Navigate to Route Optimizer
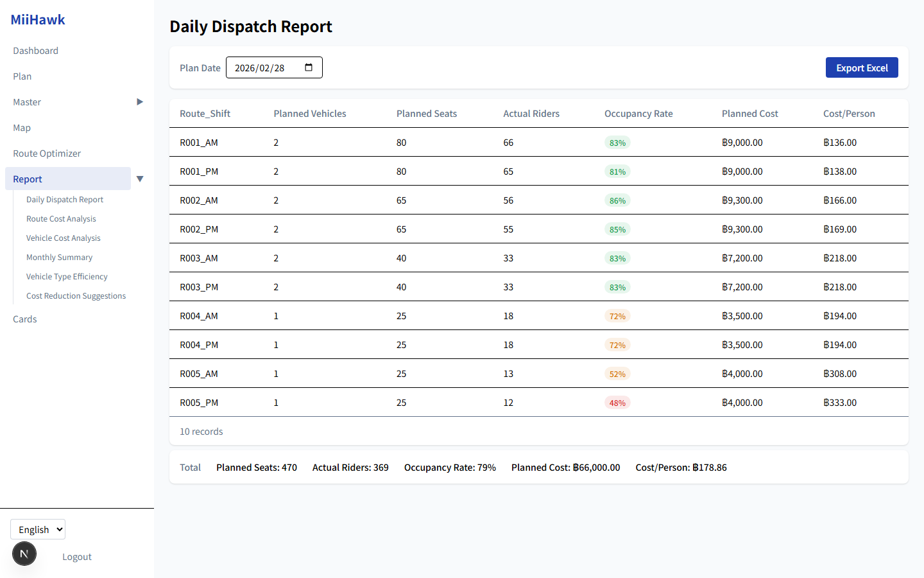 pos(47,153)
